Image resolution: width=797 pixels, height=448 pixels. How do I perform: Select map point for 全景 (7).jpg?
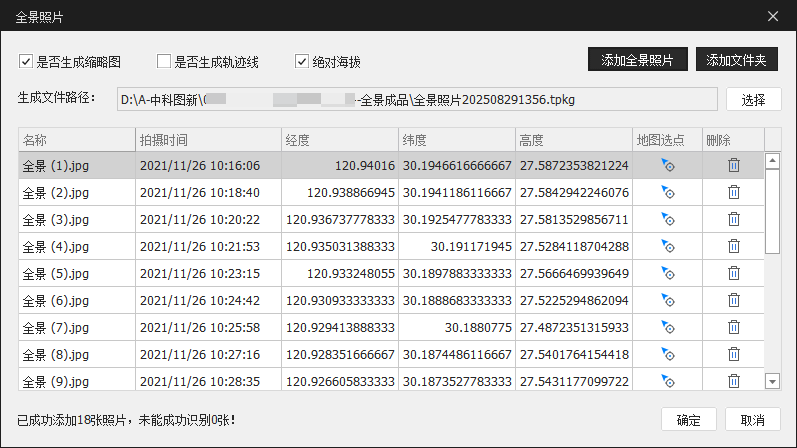pyautogui.click(x=667, y=327)
